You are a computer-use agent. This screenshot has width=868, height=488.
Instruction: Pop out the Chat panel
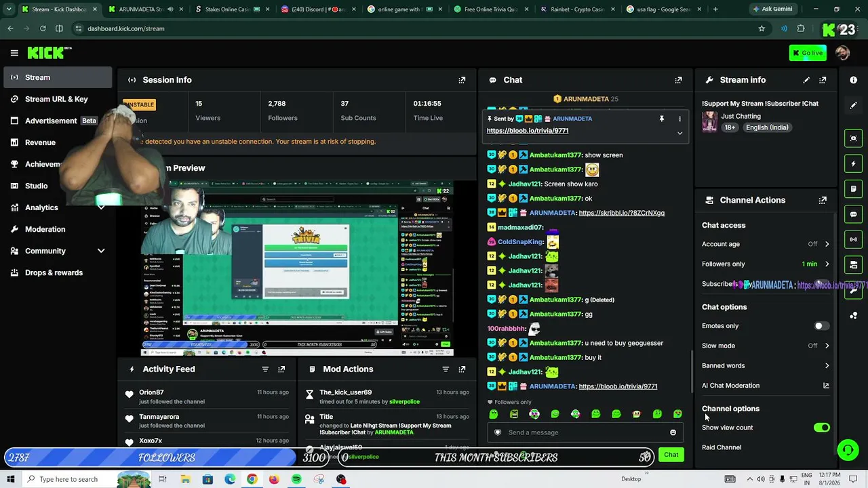coord(678,80)
